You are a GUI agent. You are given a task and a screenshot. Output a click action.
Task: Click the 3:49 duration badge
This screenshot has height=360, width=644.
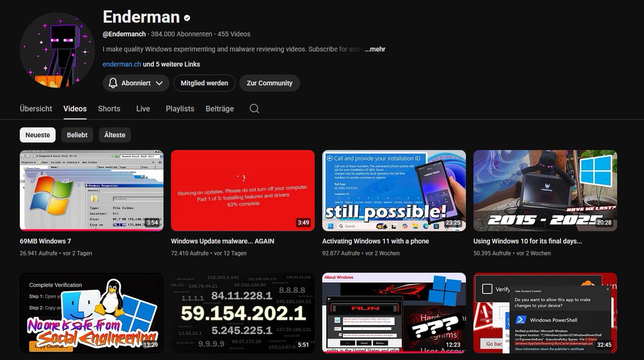(x=304, y=222)
